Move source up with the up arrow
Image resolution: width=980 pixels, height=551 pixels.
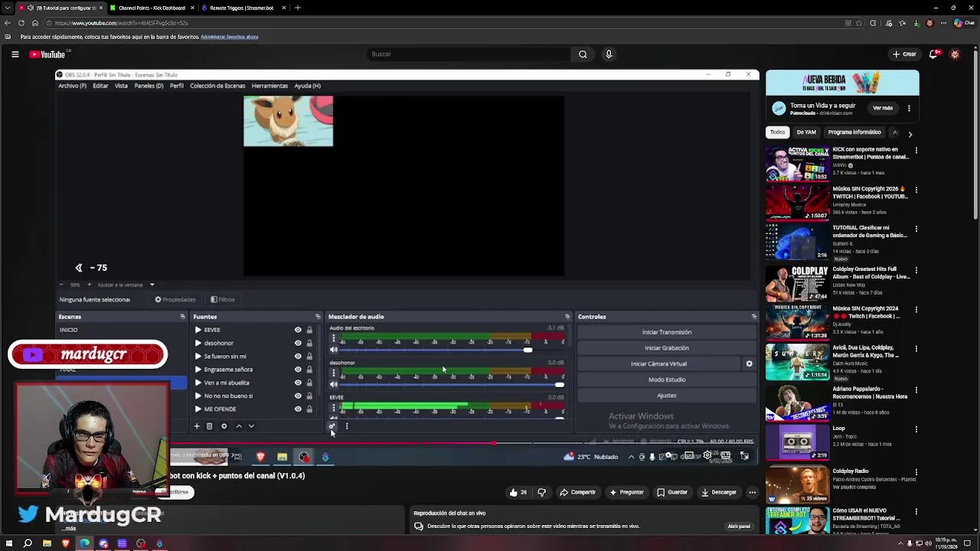238,426
